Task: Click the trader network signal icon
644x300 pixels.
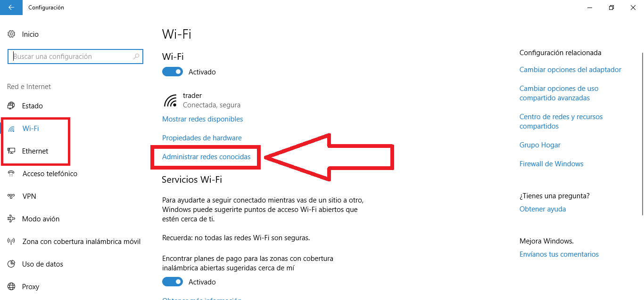Action: [170, 100]
